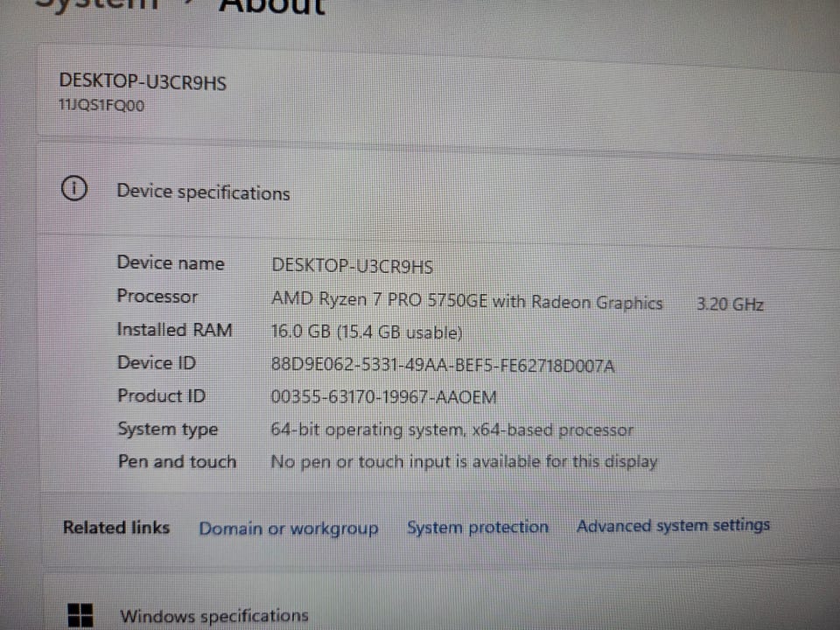Click the Product ID label
This screenshot has width=840, height=630.
(x=162, y=395)
